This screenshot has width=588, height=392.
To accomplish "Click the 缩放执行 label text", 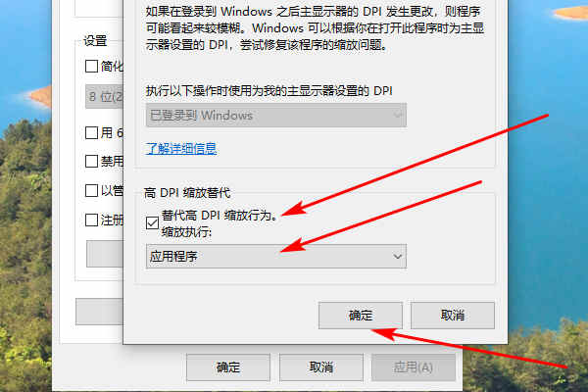I will 186,232.
